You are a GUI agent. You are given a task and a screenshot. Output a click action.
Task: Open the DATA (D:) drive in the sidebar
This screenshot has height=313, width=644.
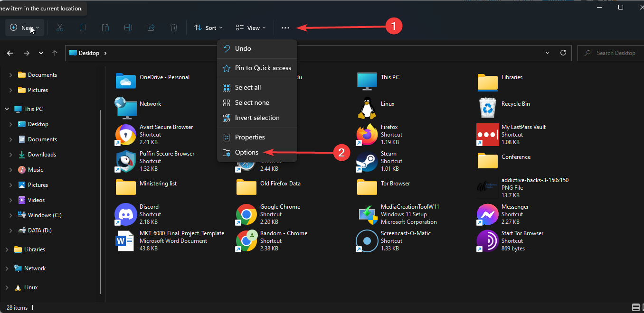(x=35, y=230)
